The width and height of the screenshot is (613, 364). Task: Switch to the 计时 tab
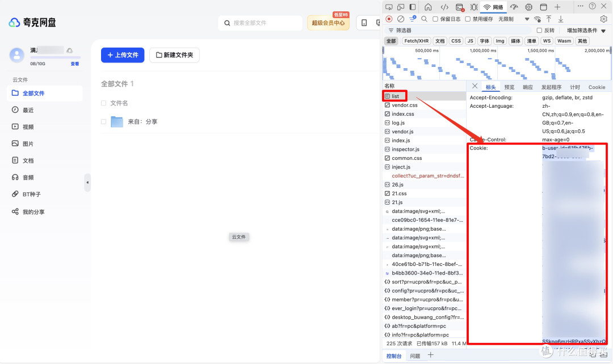pyautogui.click(x=574, y=87)
